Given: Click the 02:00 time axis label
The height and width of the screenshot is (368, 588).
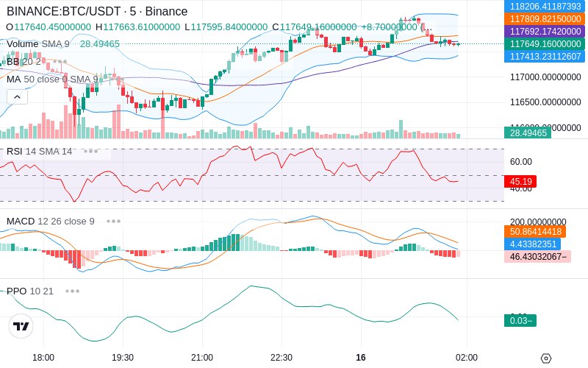Looking at the screenshot, I should point(467,357).
